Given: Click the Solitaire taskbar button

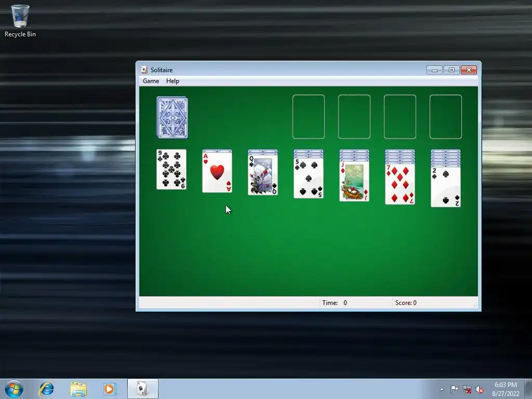Looking at the screenshot, I should click(x=142, y=389).
